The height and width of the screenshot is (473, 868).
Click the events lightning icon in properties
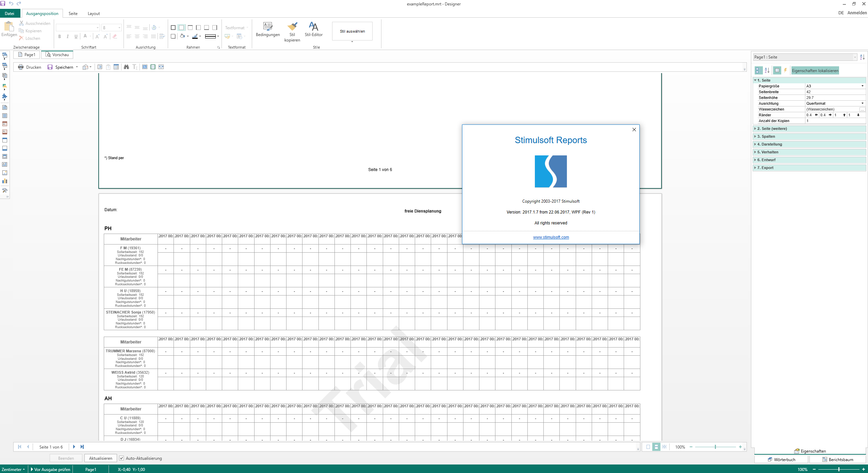click(785, 70)
